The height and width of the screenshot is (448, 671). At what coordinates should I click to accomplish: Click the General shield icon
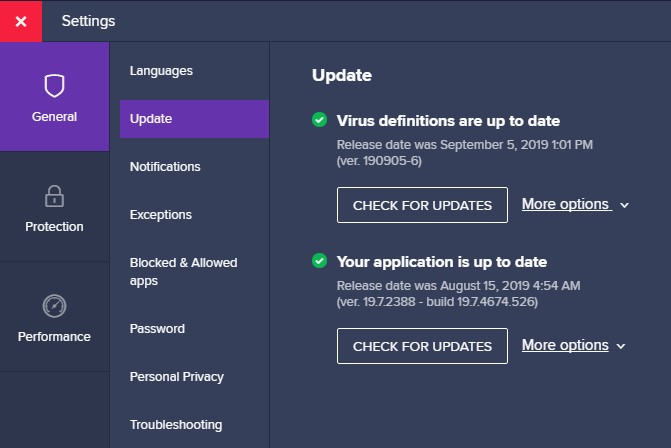coord(54,86)
